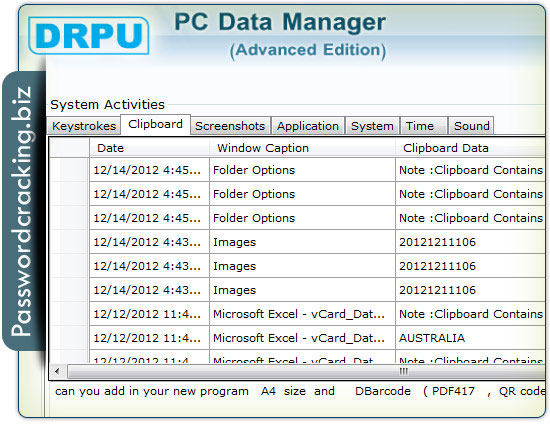
Task: Click the clipboard text preview pane
Action: (x=298, y=399)
